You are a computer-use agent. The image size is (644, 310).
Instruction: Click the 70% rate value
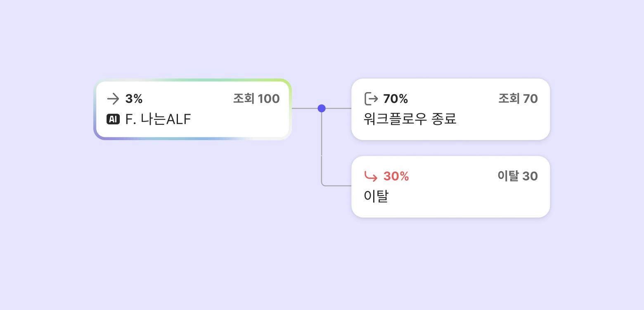[x=395, y=99]
